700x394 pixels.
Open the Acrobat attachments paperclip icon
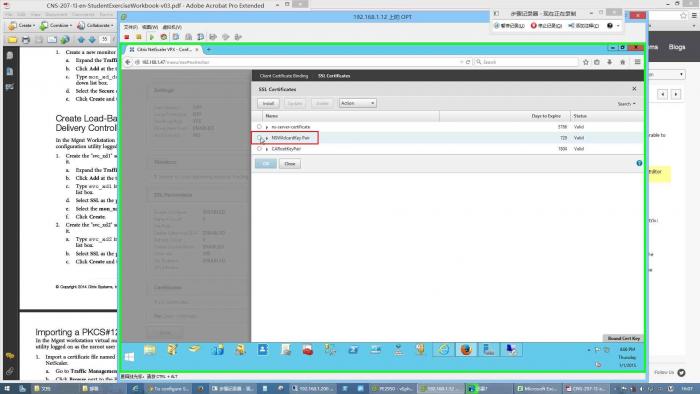pos(10,371)
